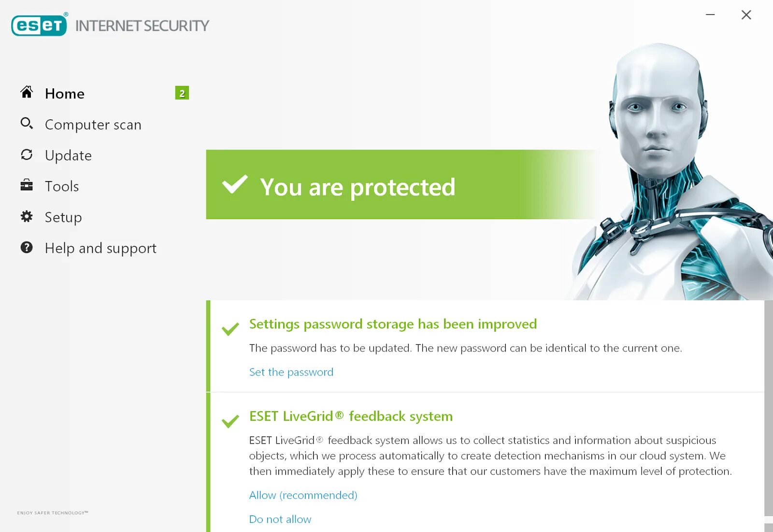The height and width of the screenshot is (532, 773).
Task: Click the Home house icon
Action: pyautogui.click(x=27, y=92)
